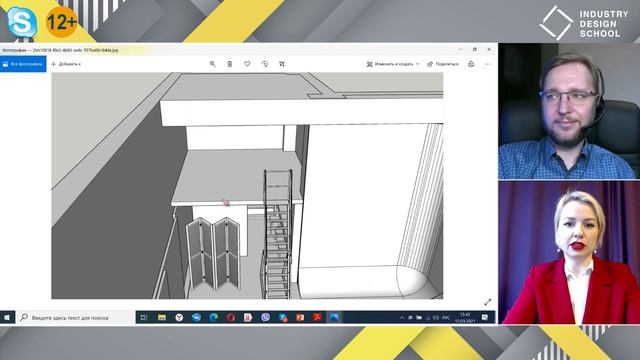Maximize the Photos window
The width and height of the screenshot is (640, 360).
point(474,50)
